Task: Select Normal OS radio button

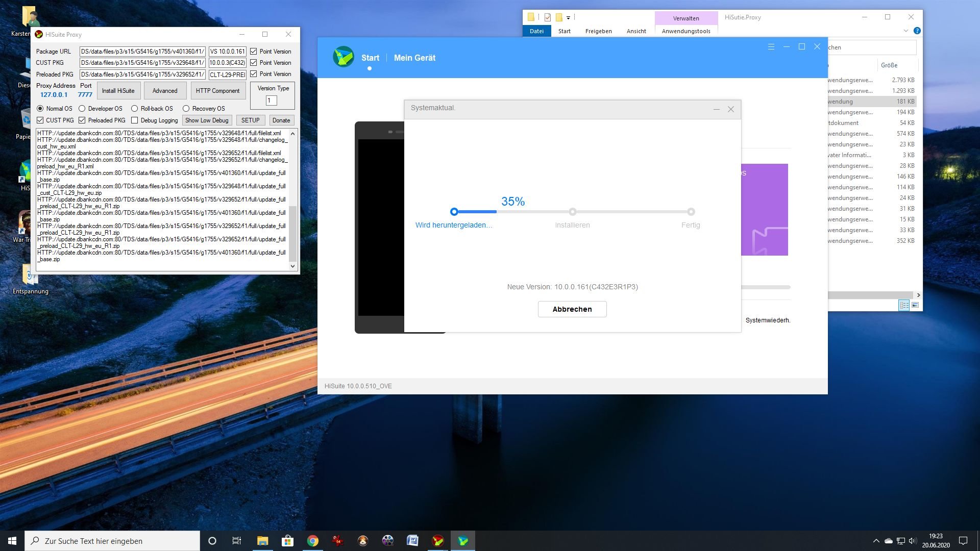Action: 40,109
